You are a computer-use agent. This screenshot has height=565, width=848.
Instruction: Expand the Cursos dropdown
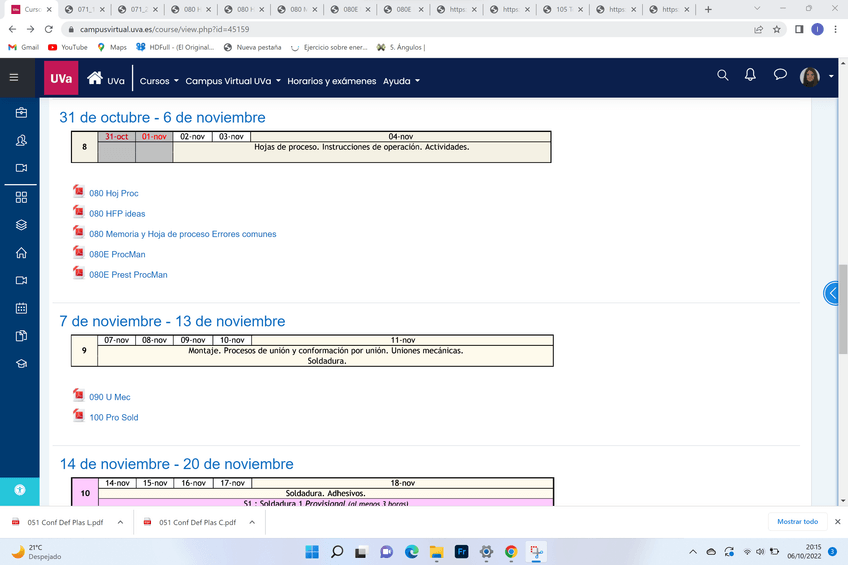[x=159, y=81]
